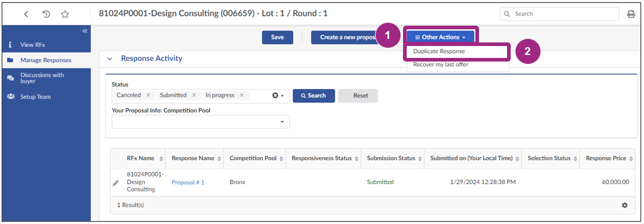Open the Status dropdown arrow

click(x=282, y=96)
